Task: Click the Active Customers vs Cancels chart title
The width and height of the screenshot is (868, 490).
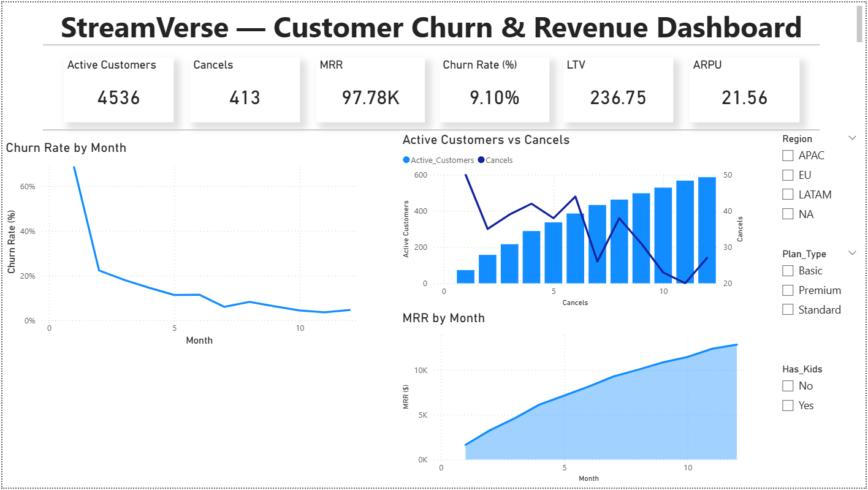Action: tap(486, 140)
